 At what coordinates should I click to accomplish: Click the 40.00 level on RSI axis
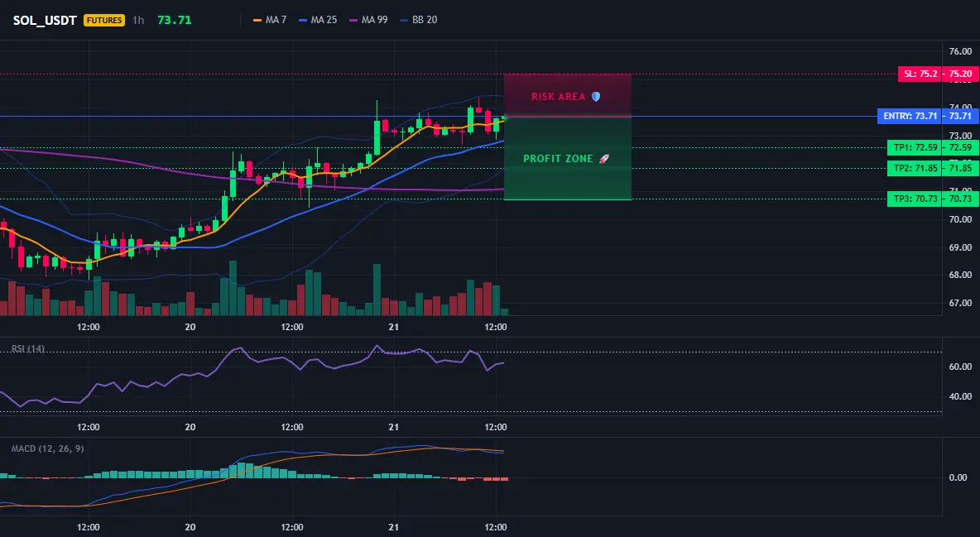click(961, 396)
